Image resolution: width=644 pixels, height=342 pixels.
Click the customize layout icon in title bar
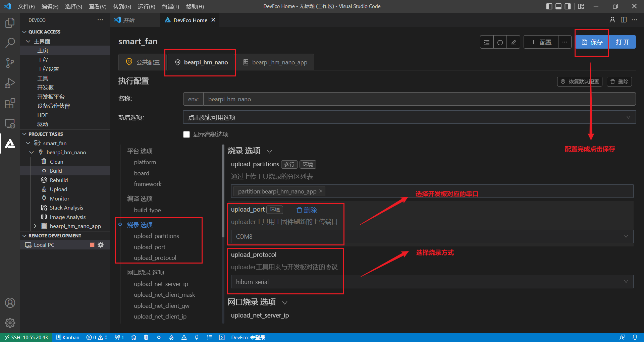click(x=581, y=6)
